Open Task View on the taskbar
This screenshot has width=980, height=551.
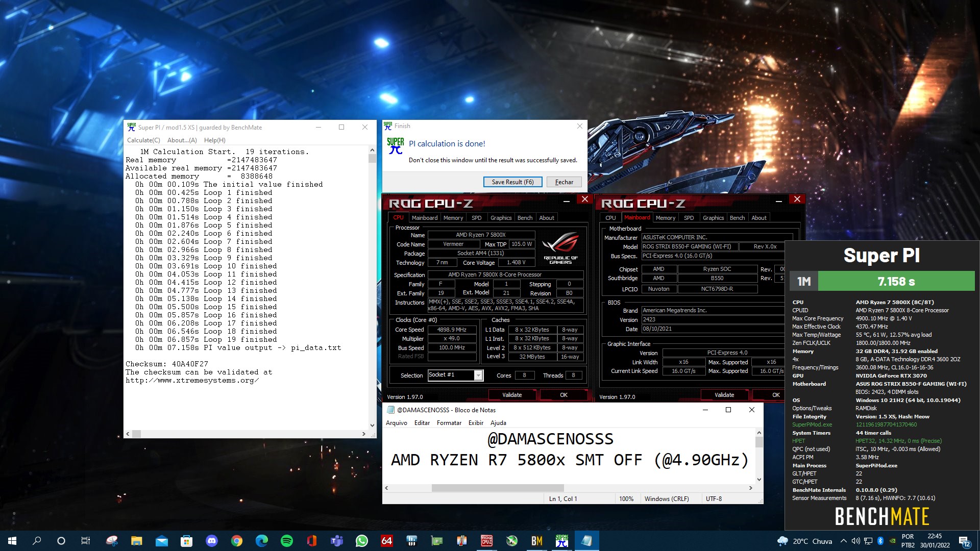86,541
